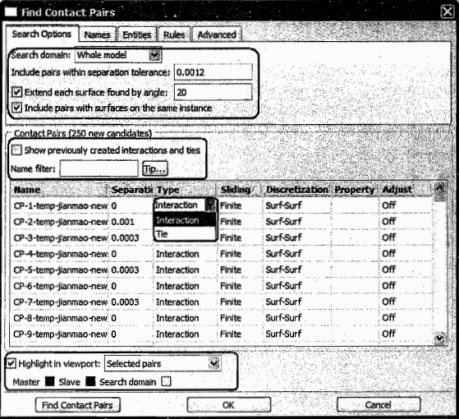The image size is (460, 419).
Task: Expand the Selected pairs highlight dropdown
Action: point(214,363)
